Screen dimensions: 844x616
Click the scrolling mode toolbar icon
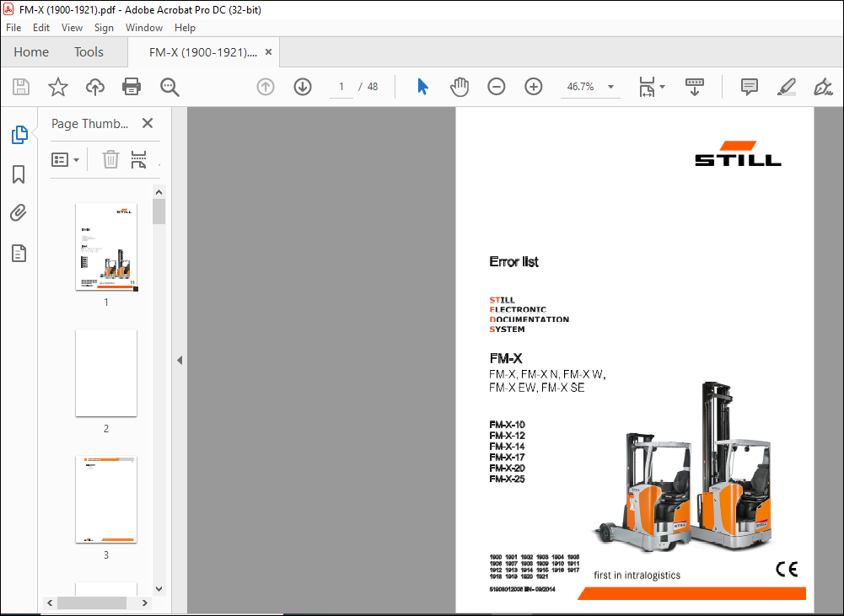coord(695,87)
